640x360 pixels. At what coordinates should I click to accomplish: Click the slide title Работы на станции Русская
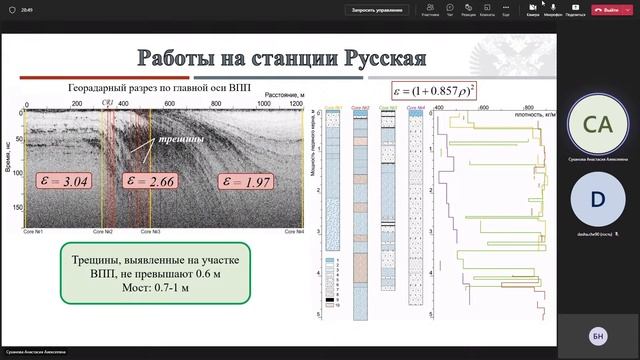point(282,58)
